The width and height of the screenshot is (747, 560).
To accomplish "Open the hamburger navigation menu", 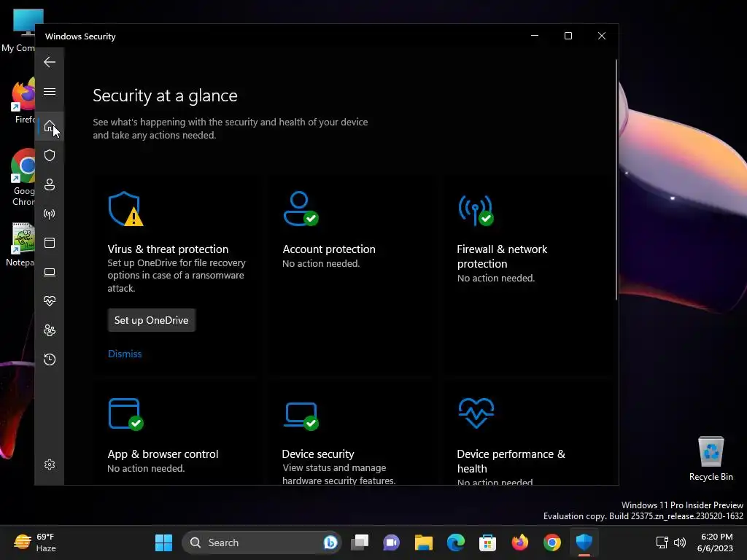I will pyautogui.click(x=50, y=91).
